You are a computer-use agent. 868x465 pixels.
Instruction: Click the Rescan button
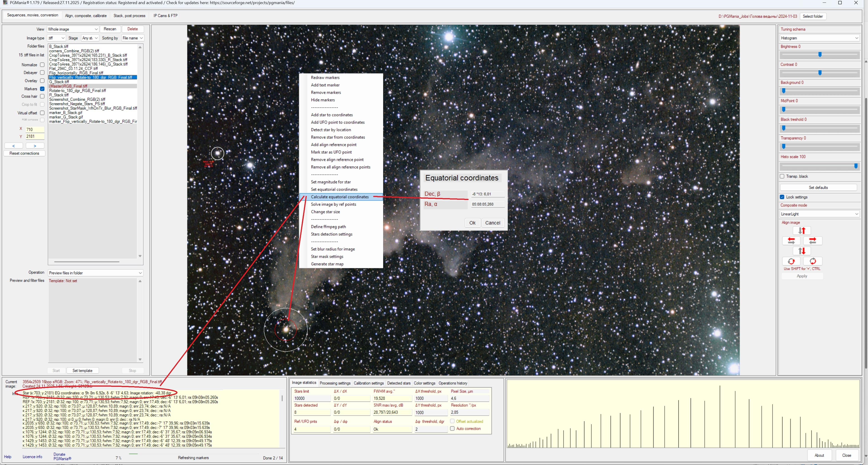[x=110, y=29]
